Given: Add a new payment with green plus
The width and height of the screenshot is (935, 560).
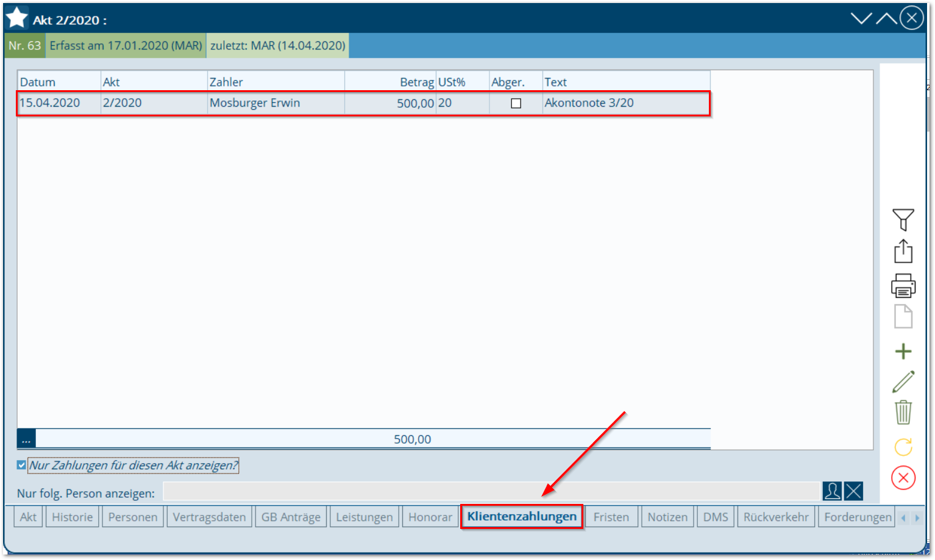Looking at the screenshot, I should tap(903, 351).
